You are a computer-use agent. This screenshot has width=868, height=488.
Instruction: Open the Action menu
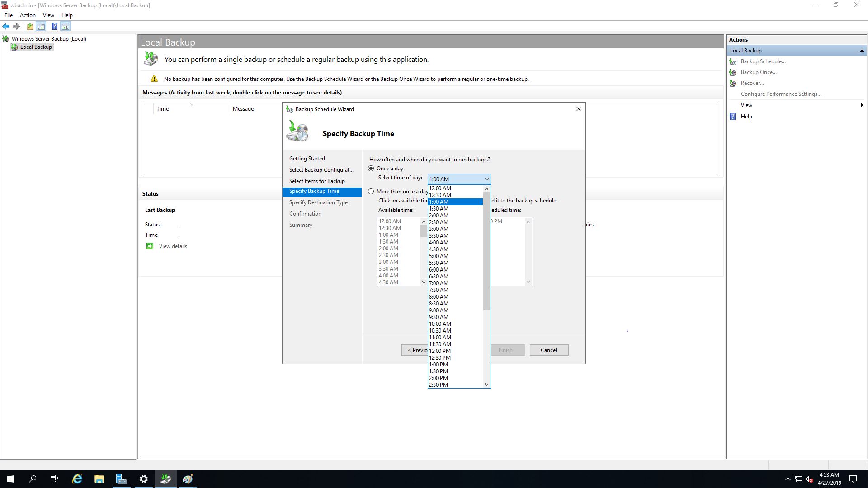(28, 15)
